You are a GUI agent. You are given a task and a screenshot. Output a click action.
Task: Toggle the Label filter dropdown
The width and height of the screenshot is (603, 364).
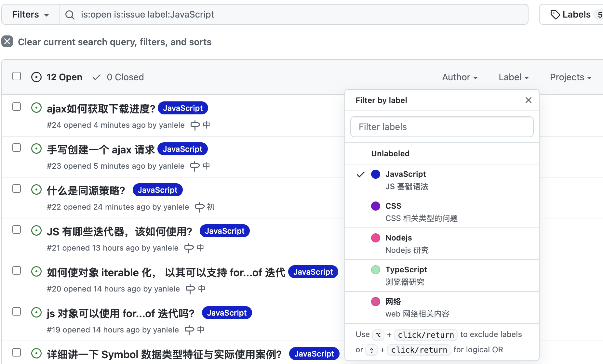click(x=514, y=77)
